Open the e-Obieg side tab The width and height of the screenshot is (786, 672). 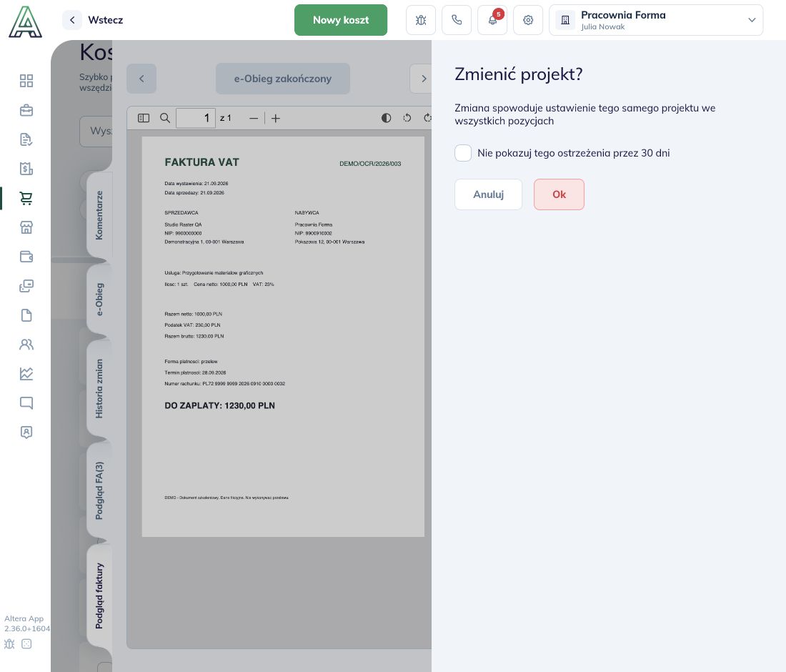(x=99, y=300)
